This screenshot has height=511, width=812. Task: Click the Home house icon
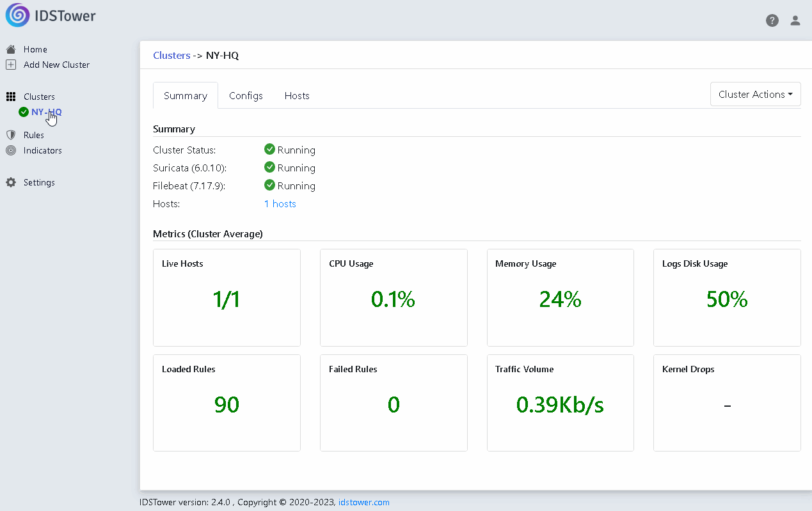tap(11, 49)
